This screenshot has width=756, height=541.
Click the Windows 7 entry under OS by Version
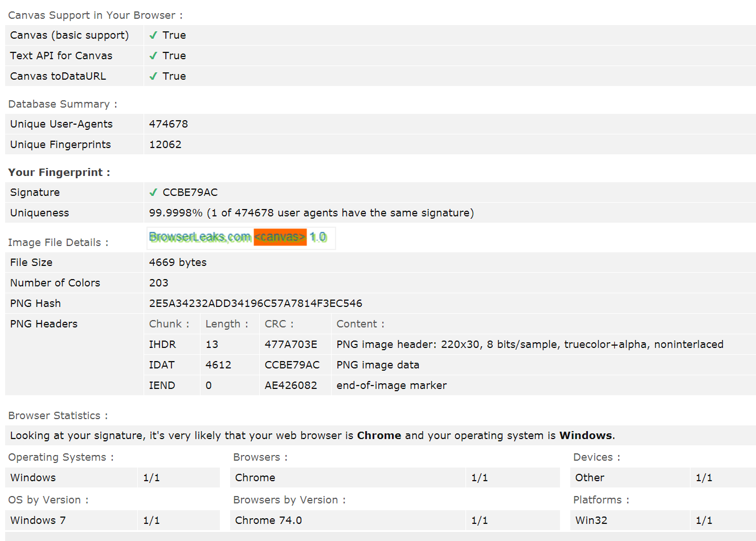(38, 520)
